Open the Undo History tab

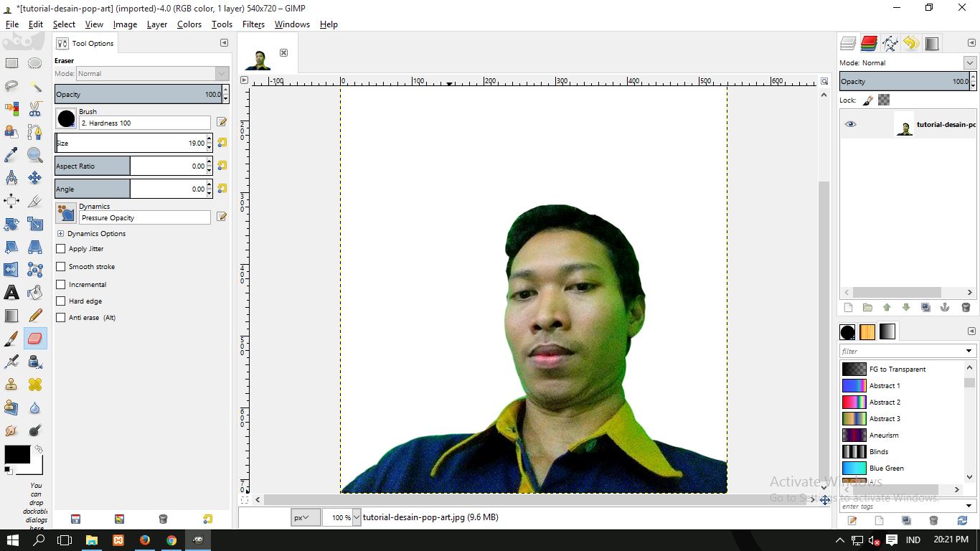[911, 43]
